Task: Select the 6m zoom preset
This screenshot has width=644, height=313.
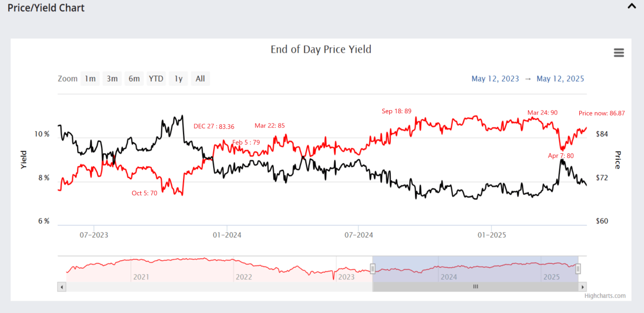Action: 134,78
